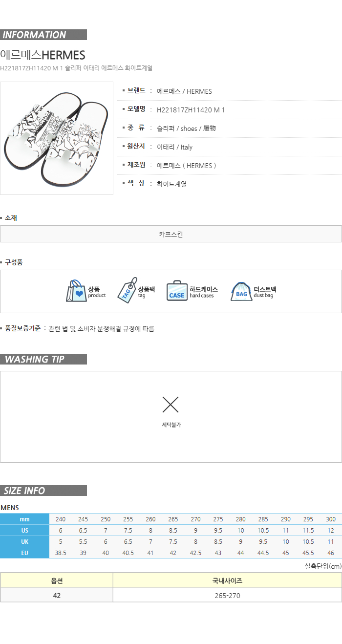This screenshot has width=342, height=644.
Task: Click the EU row header in size table
Action: coord(25,553)
